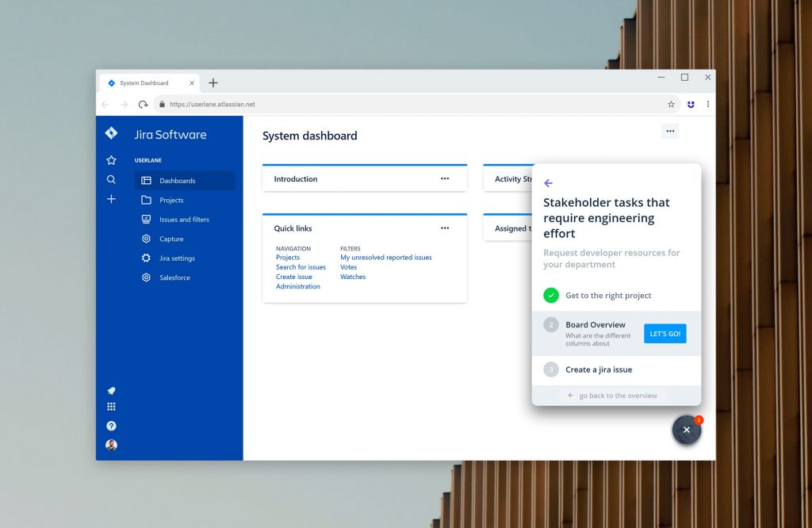812x528 pixels.
Task: Click the Projects quick link
Action: click(288, 258)
